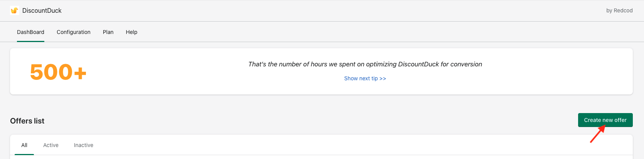Screen dimensions: 644x159
Task: Filter offers by Inactive
Action: (84, 145)
